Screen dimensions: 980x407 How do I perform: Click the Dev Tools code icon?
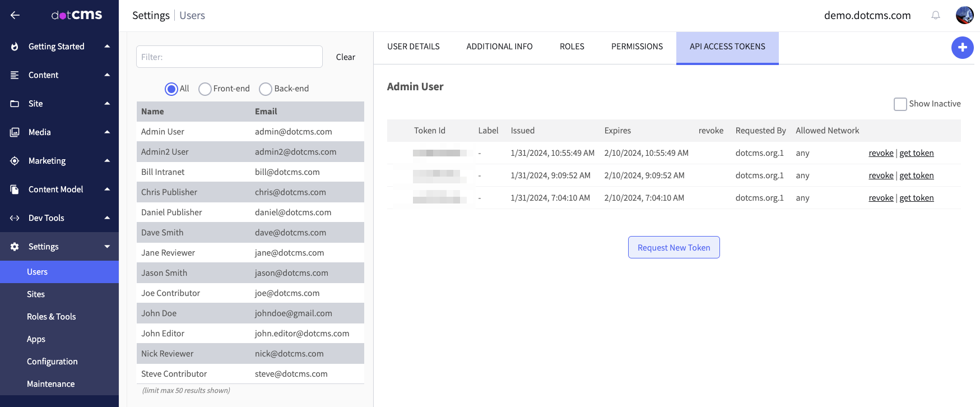tap(15, 218)
